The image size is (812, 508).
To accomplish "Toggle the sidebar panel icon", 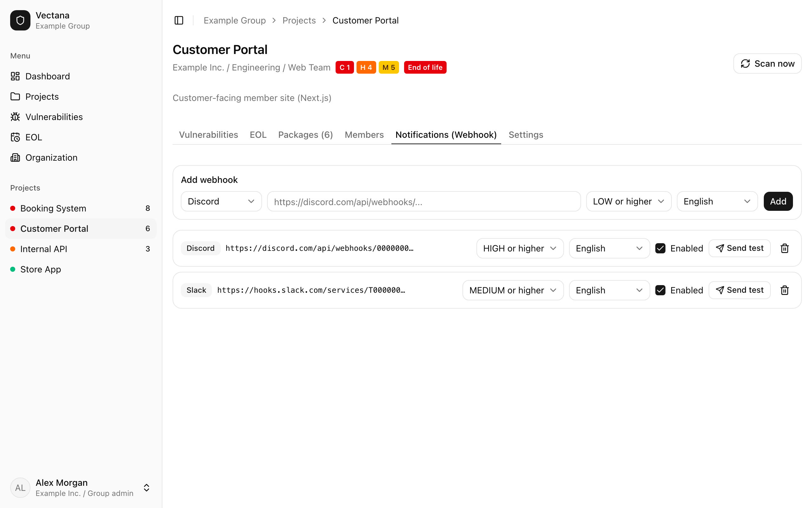I will click(179, 21).
